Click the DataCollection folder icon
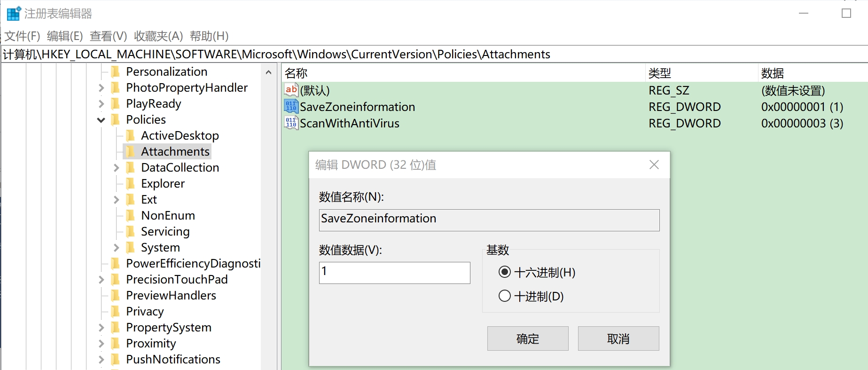The width and height of the screenshot is (868, 370). 130,168
